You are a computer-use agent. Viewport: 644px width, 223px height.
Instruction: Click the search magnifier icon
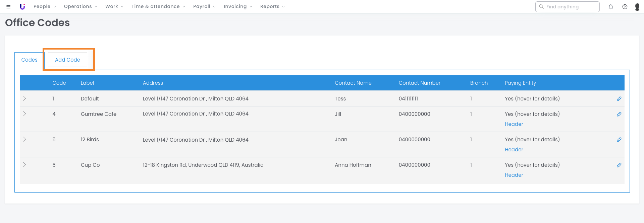[541, 6]
